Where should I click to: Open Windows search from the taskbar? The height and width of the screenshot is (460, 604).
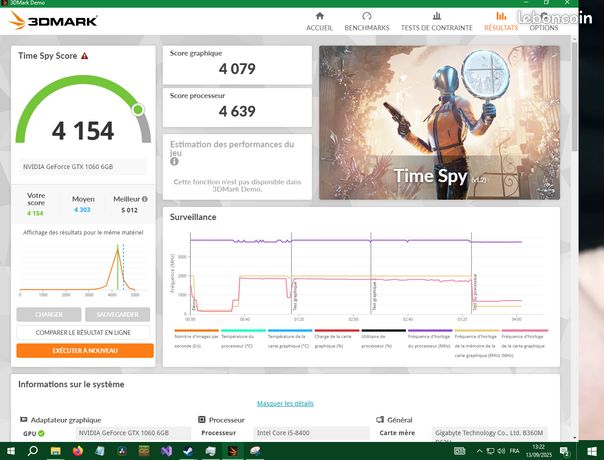click(33, 451)
